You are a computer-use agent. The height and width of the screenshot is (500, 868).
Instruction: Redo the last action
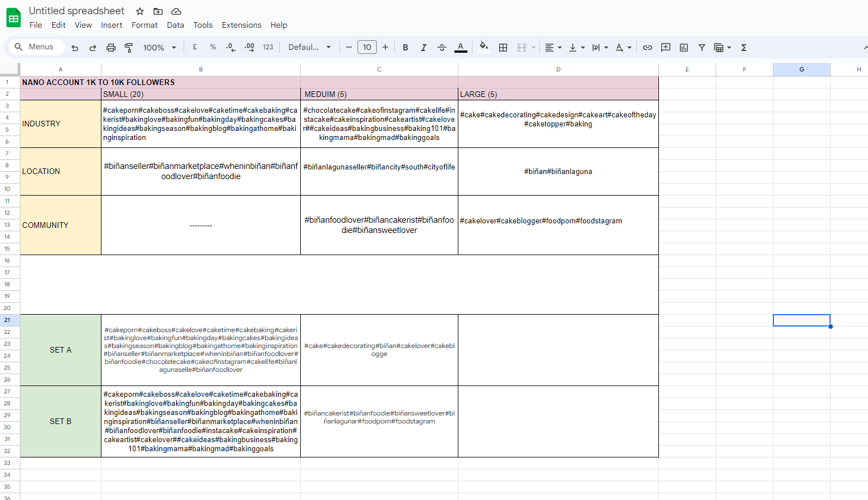pos(93,48)
